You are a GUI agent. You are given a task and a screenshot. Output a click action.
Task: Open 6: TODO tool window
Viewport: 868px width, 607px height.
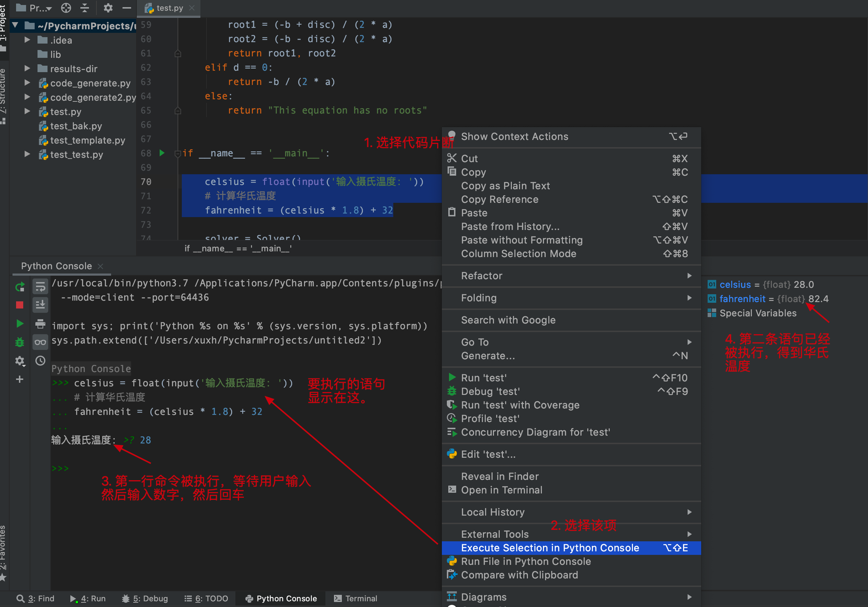coord(206,598)
